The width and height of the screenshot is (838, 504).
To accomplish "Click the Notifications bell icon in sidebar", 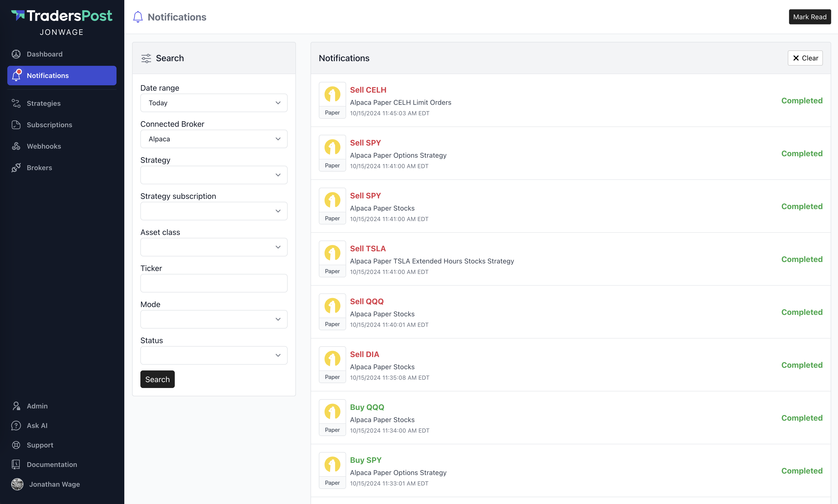I will coord(16,75).
